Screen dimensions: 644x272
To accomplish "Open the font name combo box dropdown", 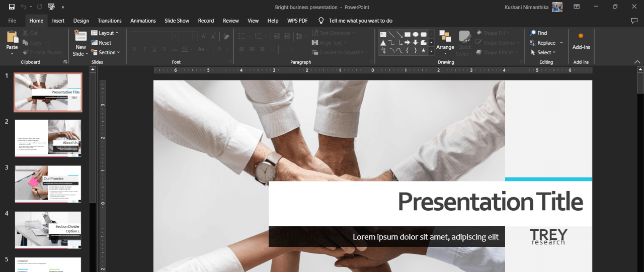I will click(x=175, y=36).
